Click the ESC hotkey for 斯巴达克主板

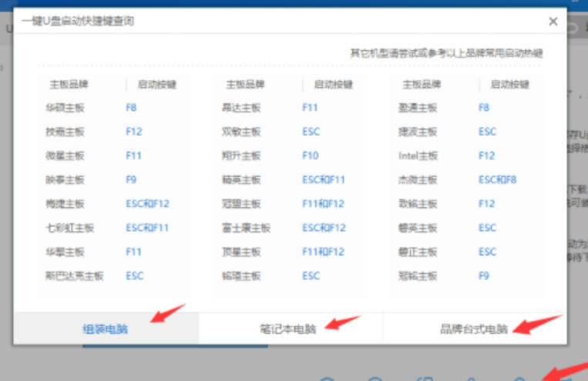(135, 276)
